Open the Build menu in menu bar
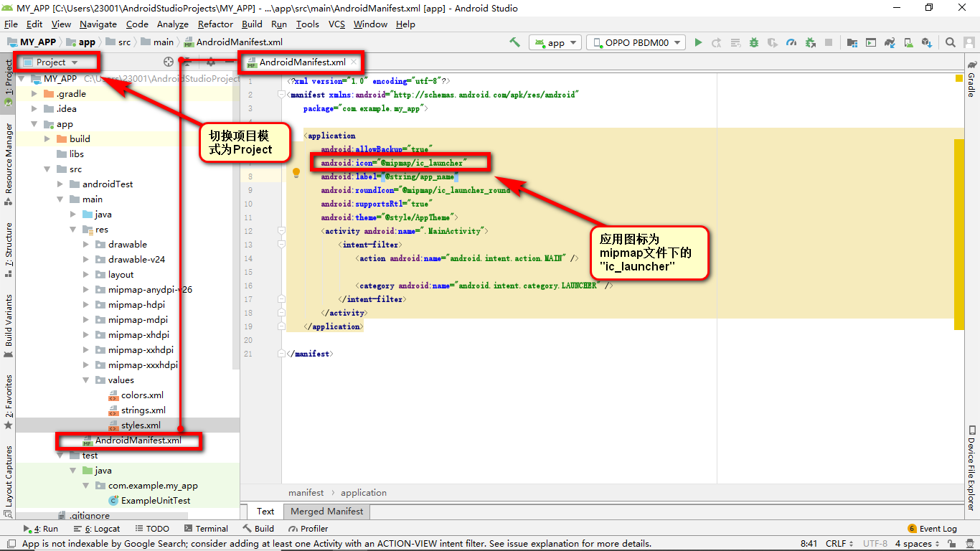Screen dimensions: 980x551 pos(252,24)
